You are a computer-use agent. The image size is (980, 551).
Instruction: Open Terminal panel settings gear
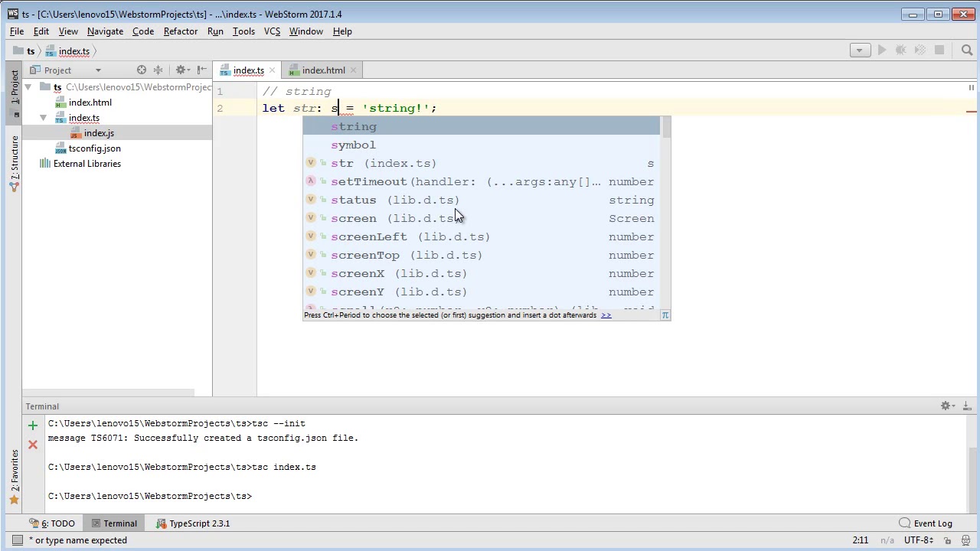coord(946,406)
